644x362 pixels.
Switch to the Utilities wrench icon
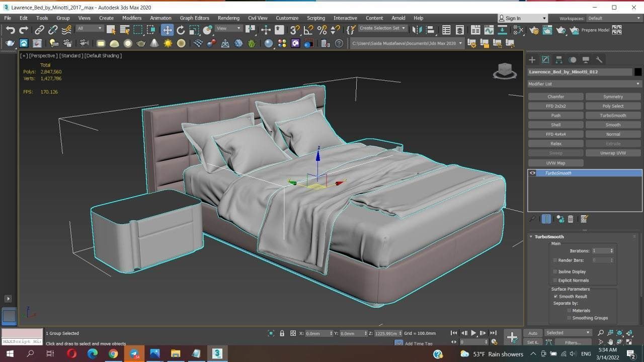tap(599, 60)
